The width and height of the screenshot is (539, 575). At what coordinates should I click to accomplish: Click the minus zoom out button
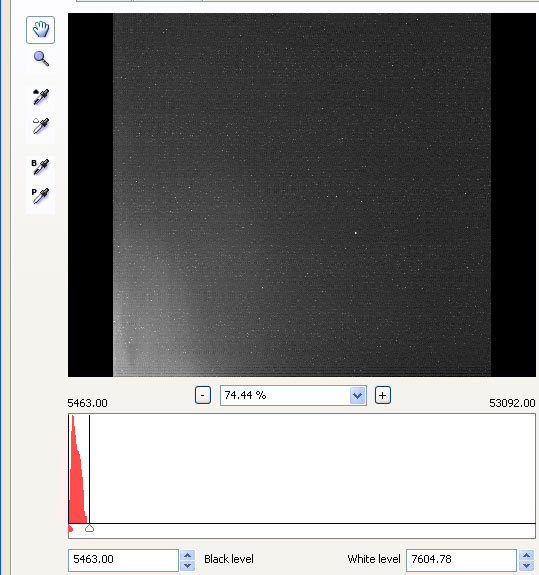[203, 395]
